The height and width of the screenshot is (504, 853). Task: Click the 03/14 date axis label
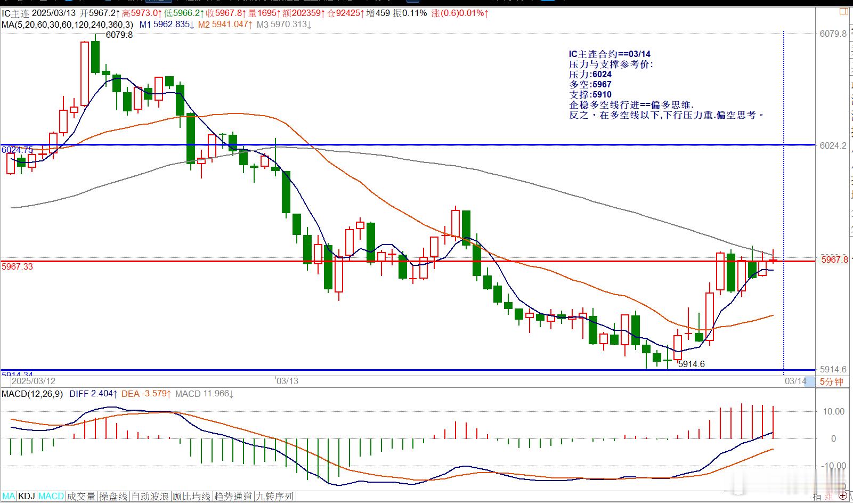[796, 381]
